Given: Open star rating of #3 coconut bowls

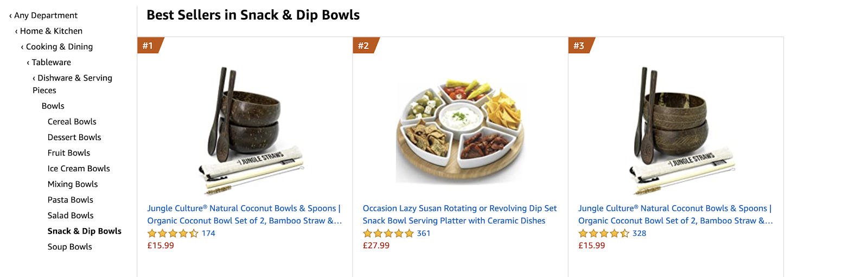Looking at the screenshot, I should coord(604,234).
